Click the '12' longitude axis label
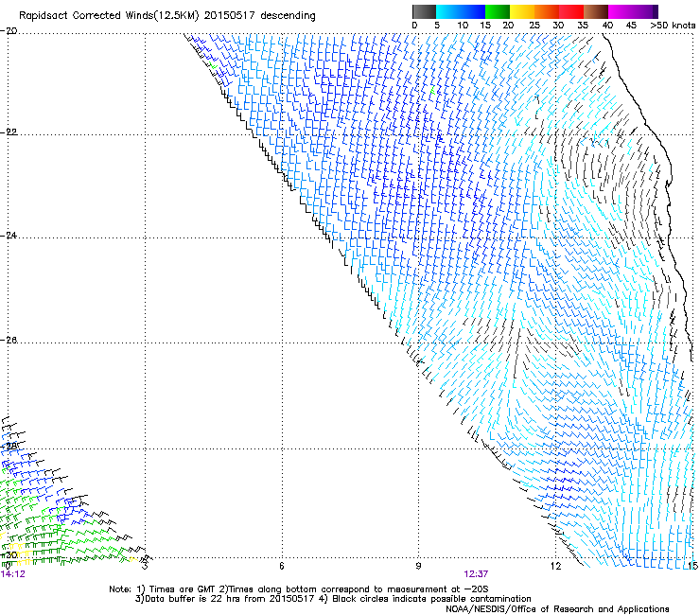 click(555, 567)
